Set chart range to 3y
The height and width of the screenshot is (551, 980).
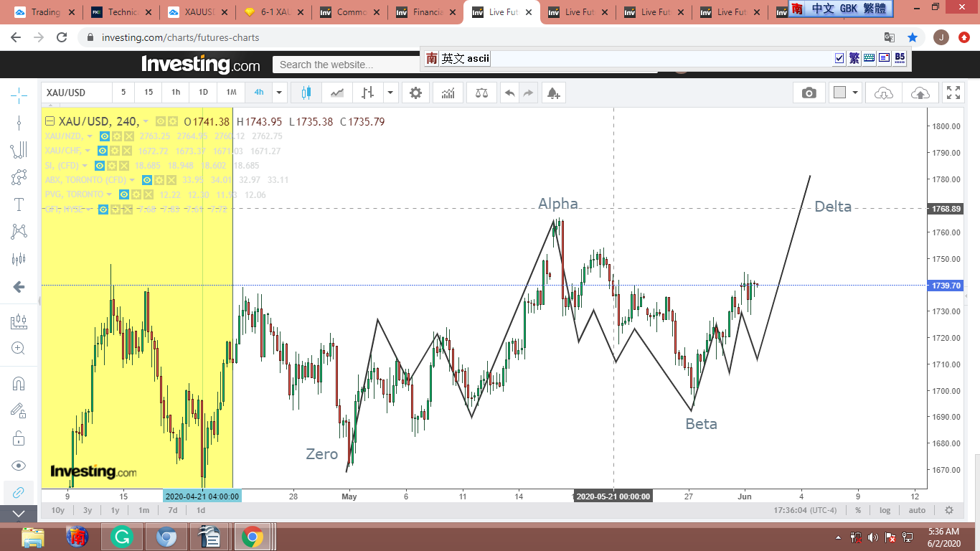87,510
